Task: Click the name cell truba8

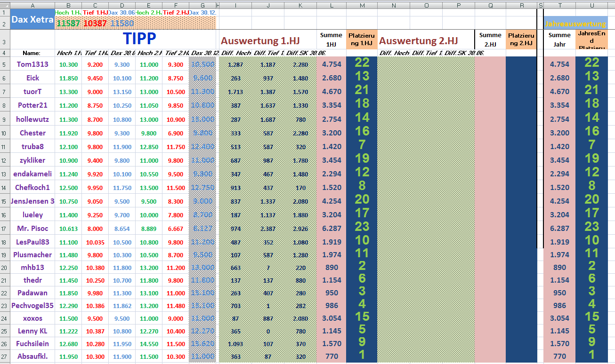Action: coord(32,146)
